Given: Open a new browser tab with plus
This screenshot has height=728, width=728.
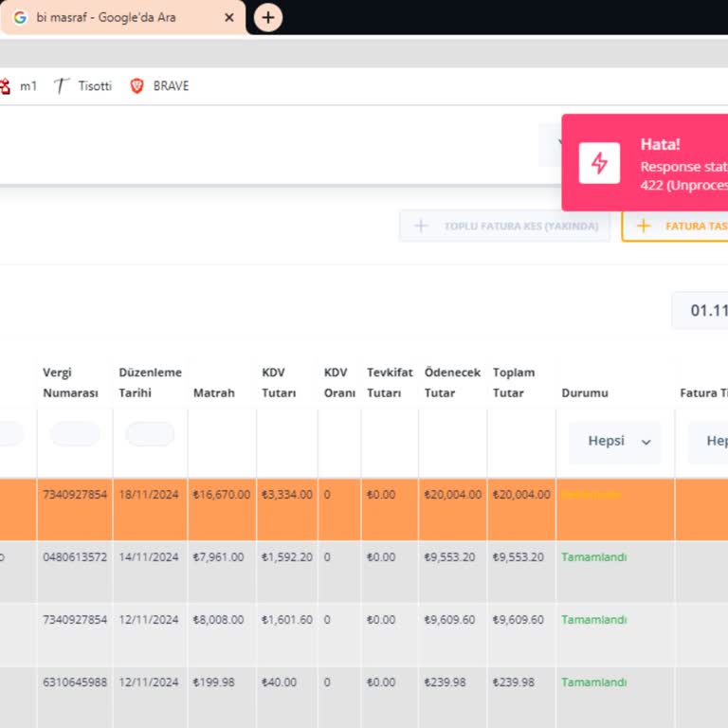Looking at the screenshot, I should coord(268,17).
